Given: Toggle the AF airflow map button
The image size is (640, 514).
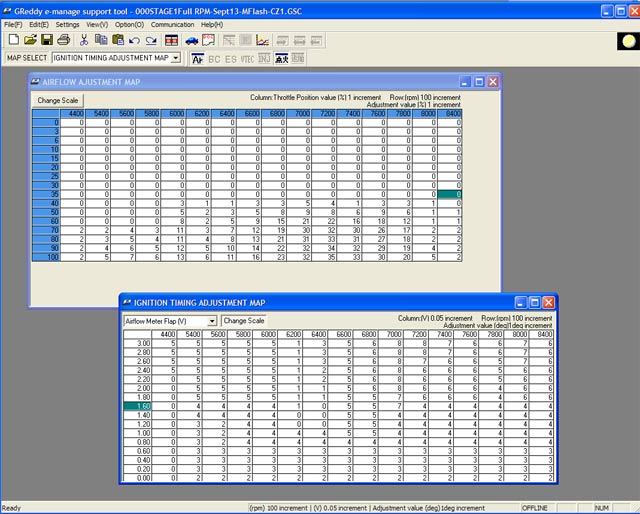Looking at the screenshot, I should click(198, 59).
